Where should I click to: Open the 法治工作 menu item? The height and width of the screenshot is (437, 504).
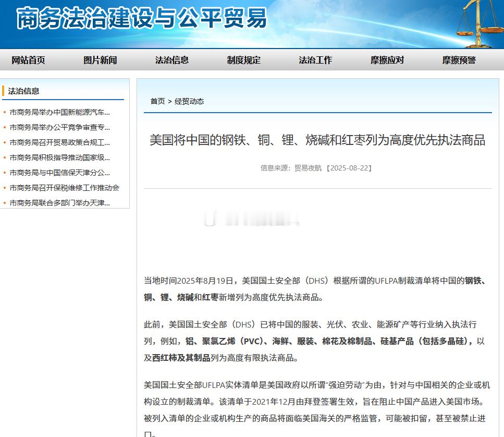[315, 60]
